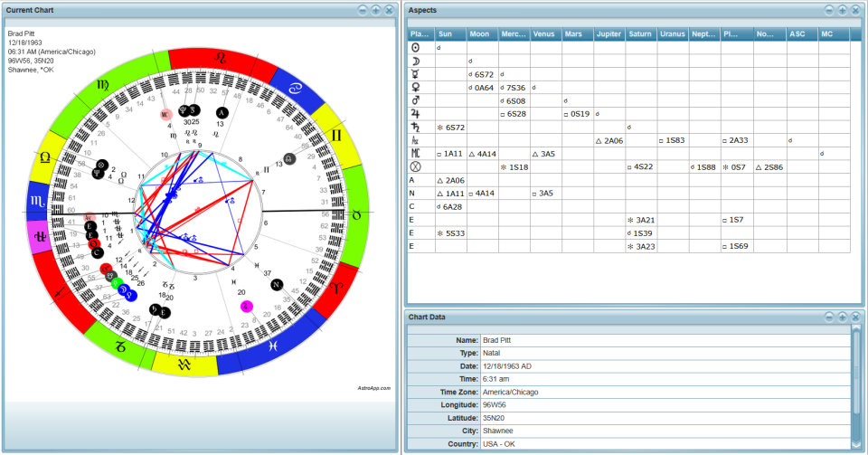868x455 pixels.
Task: Click the Venus column header
Action: 546,33
